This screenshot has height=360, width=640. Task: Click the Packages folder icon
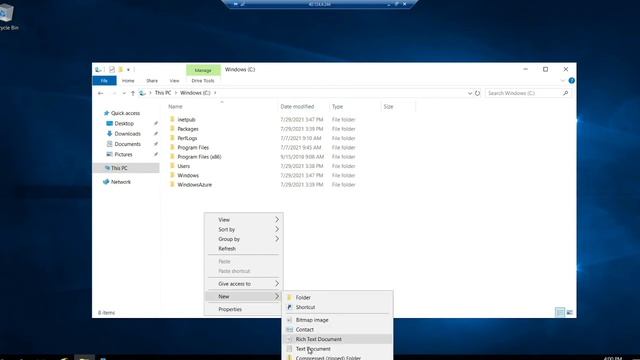click(172, 129)
